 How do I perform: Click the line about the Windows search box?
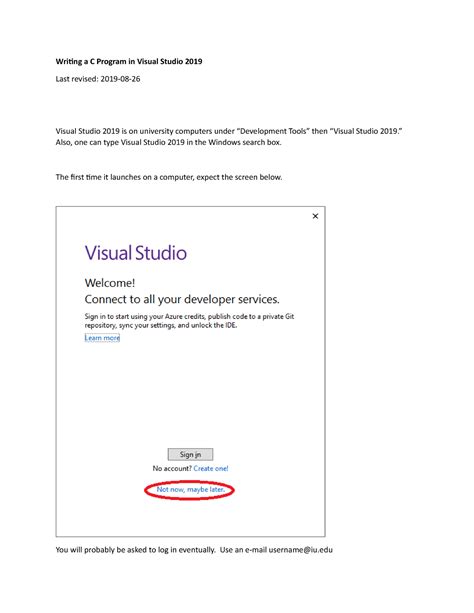pyautogui.click(x=169, y=142)
